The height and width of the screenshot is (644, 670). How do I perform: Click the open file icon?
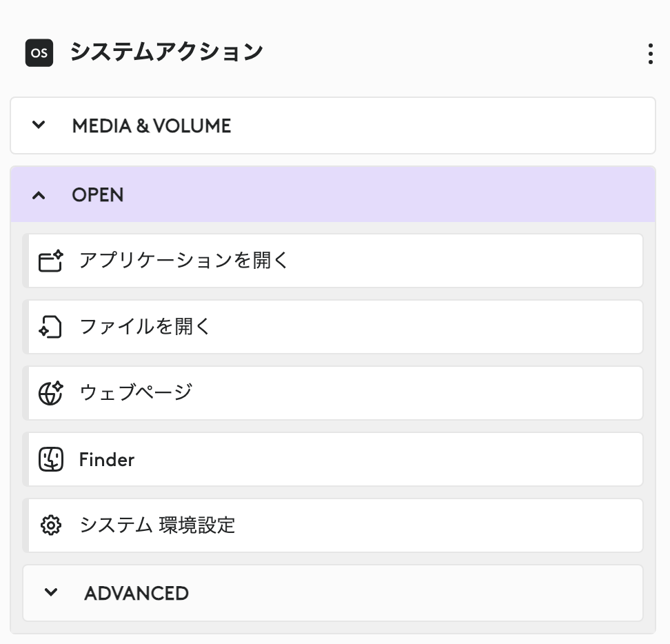[50, 326]
